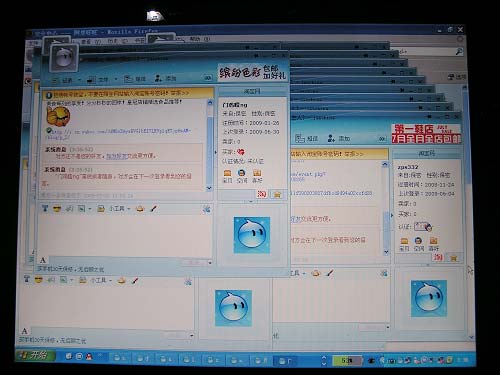
Task: Show more toolbar items in front window
Action: pos(208,78)
